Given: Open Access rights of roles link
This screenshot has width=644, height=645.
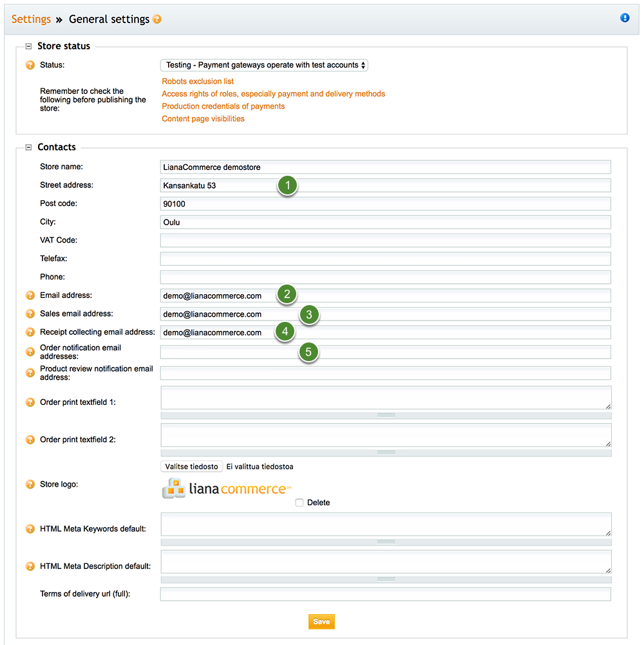Looking at the screenshot, I should 273,94.
